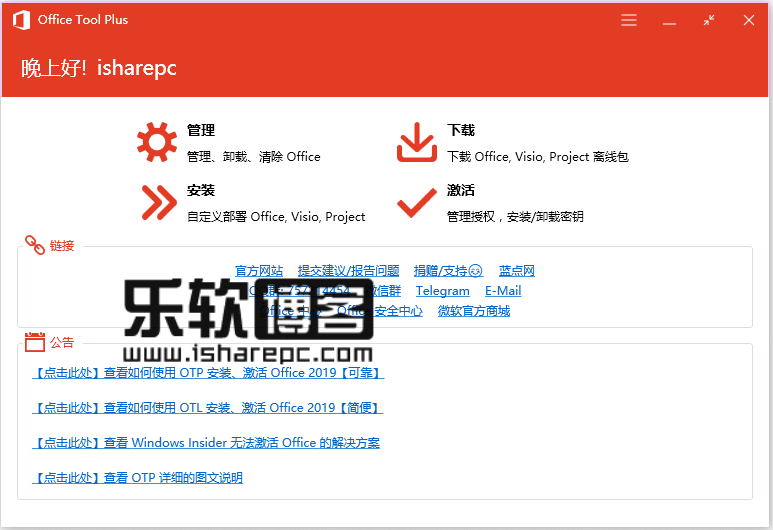773x530 pixels.
Task: Close the Office Tool Plus window
Action: click(x=749, y=20)
